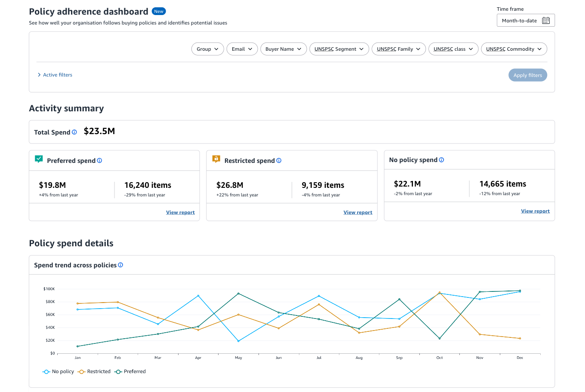Toggle the No policy series in the legend

pos(58,371)
